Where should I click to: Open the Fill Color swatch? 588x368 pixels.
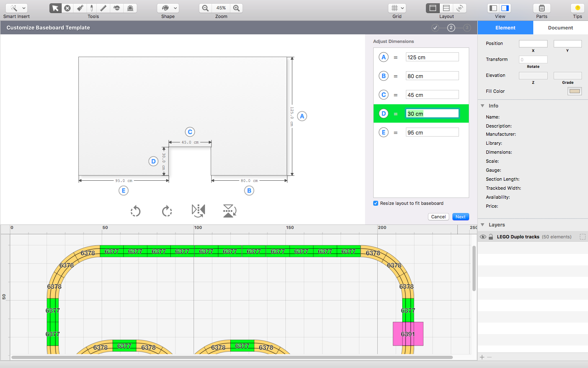click(x=575, y=91)
